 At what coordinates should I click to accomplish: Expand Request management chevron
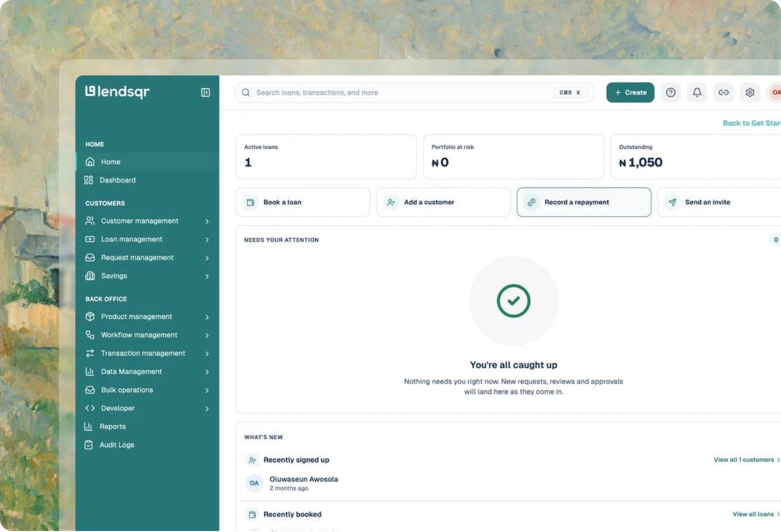coord(207,258)
